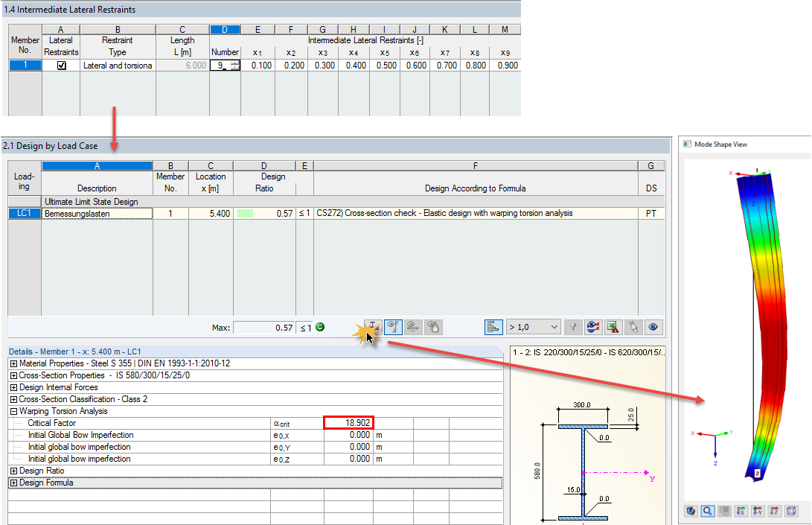This screenshot has width=812, height=525.
Task: Export table to Excel
Action: pyautogui.click(x=613, y=327)
